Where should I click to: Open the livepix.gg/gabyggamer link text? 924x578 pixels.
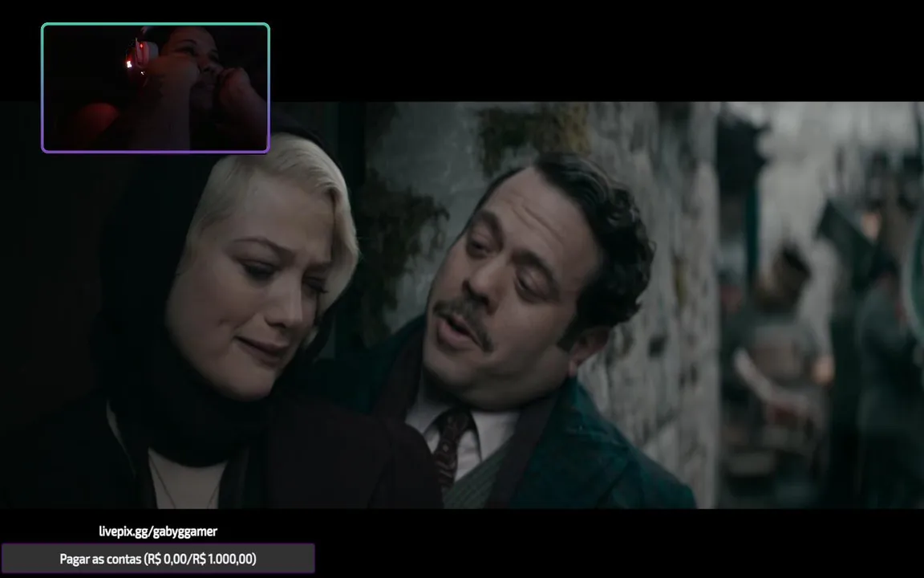(x=158, y=531)
